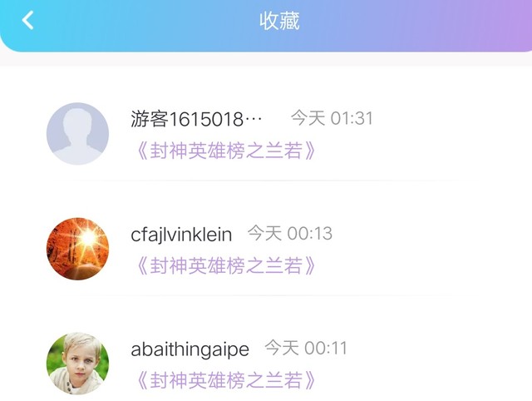The image size is (532, 401).
Task: Select the first favorites list row's blank area
Action: [x=441, y=134]
